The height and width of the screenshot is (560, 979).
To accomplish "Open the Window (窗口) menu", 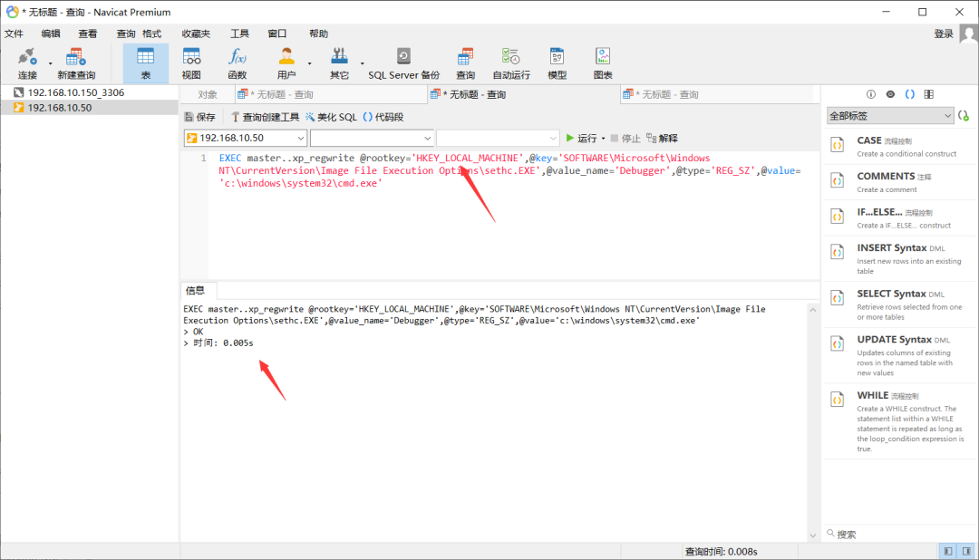I will 276,34.
